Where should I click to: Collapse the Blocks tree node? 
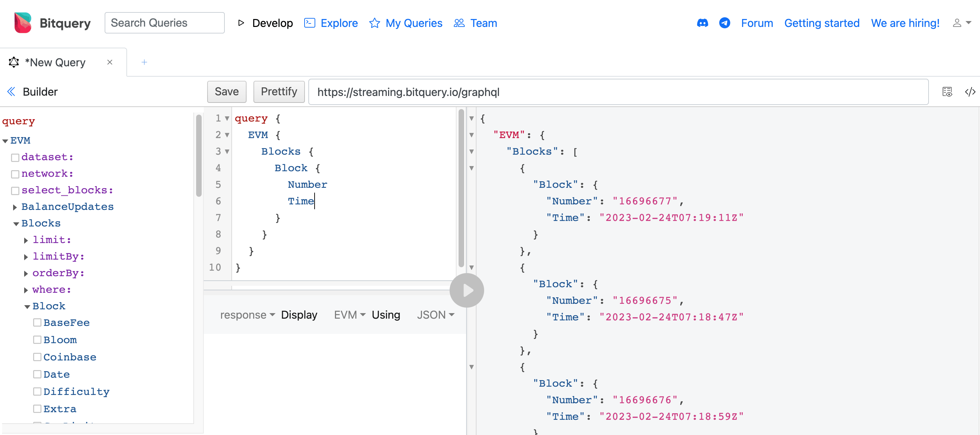click(16, 224)
